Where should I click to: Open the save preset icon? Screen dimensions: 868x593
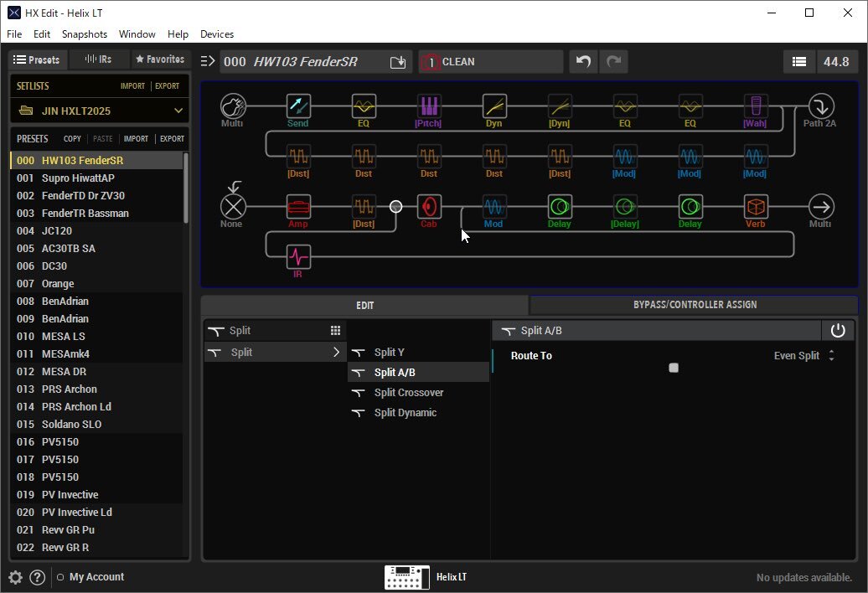coord(398,62)
